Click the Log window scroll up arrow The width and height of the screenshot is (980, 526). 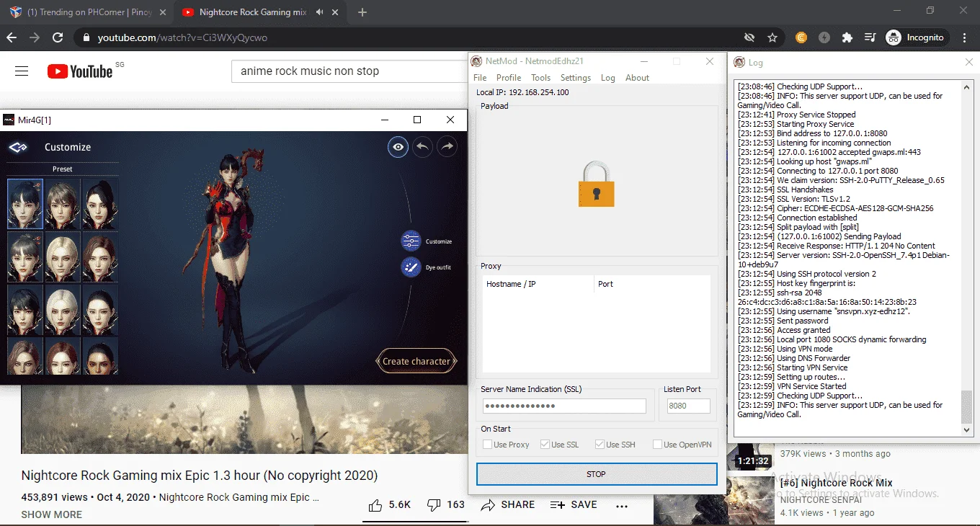click(967, 86)
